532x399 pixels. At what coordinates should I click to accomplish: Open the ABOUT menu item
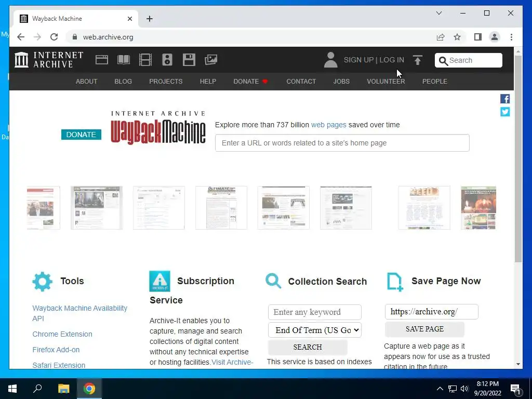coord(87,82)
